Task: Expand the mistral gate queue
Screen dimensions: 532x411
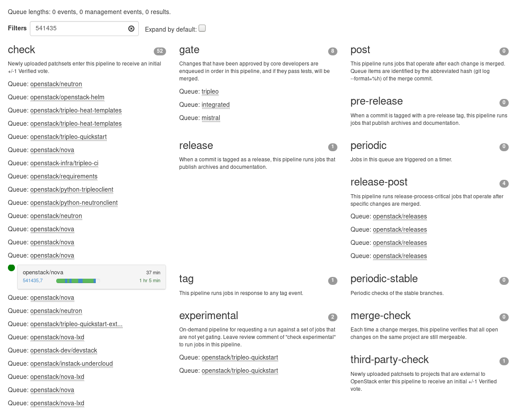Action: 211,118
